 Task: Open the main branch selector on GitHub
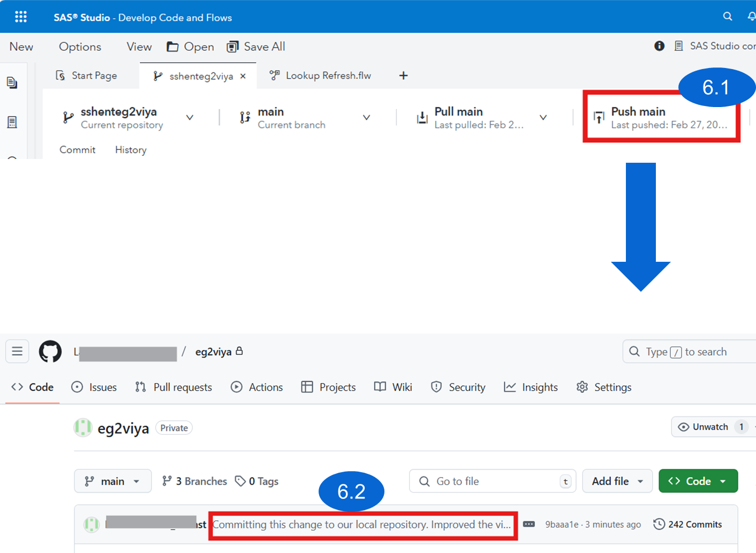coord(112,481)
